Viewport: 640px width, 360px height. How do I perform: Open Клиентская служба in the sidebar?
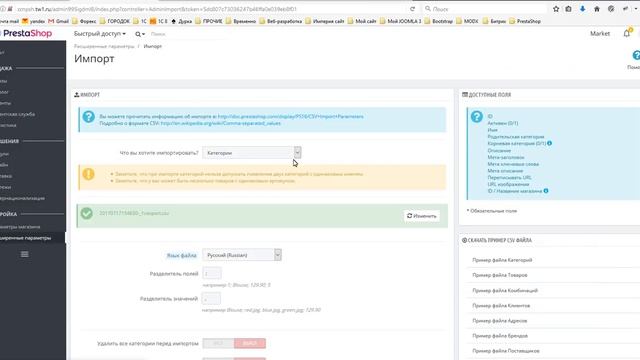[18, 114]
